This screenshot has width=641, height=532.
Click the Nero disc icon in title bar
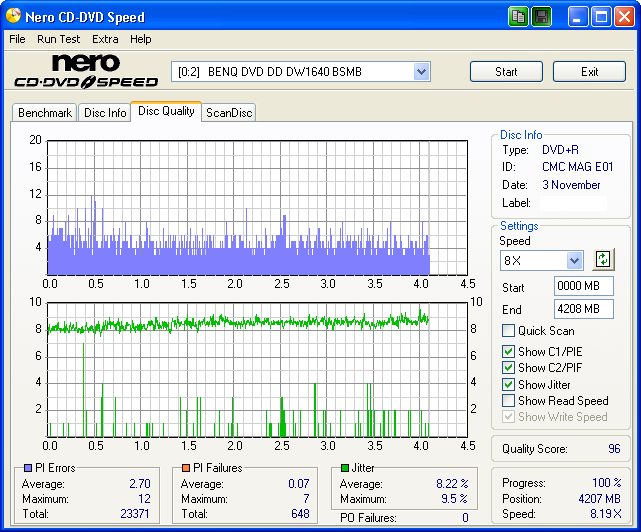click(x=13, y=17)
